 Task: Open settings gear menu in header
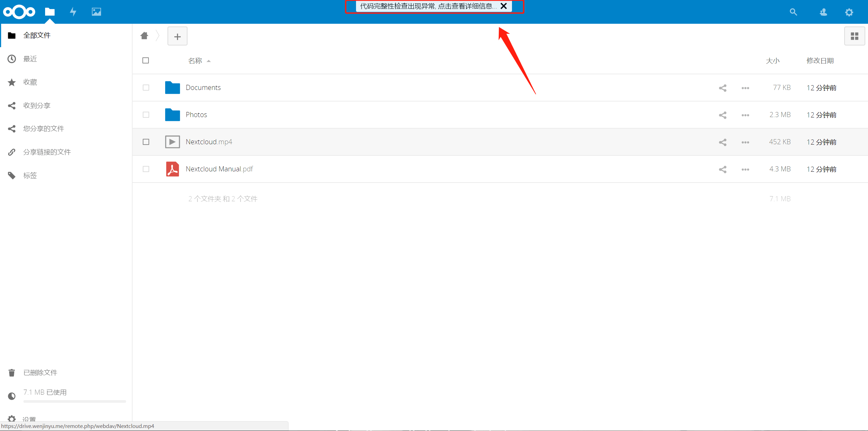tap(849, 12)
